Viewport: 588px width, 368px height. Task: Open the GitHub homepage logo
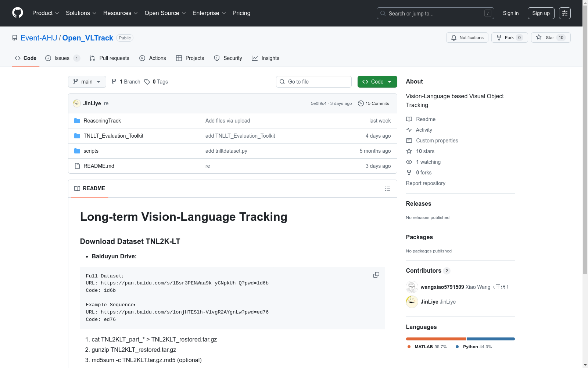[18, 13]
